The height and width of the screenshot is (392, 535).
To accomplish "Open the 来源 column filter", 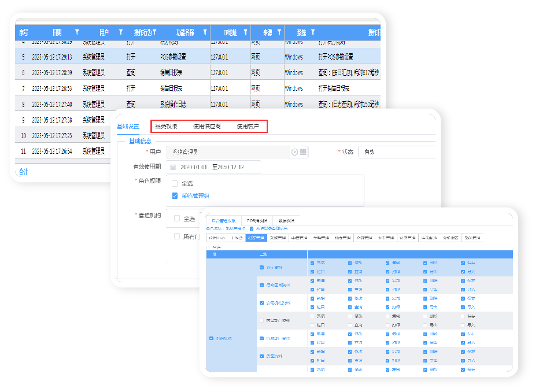I will click(x=279, y=32).
